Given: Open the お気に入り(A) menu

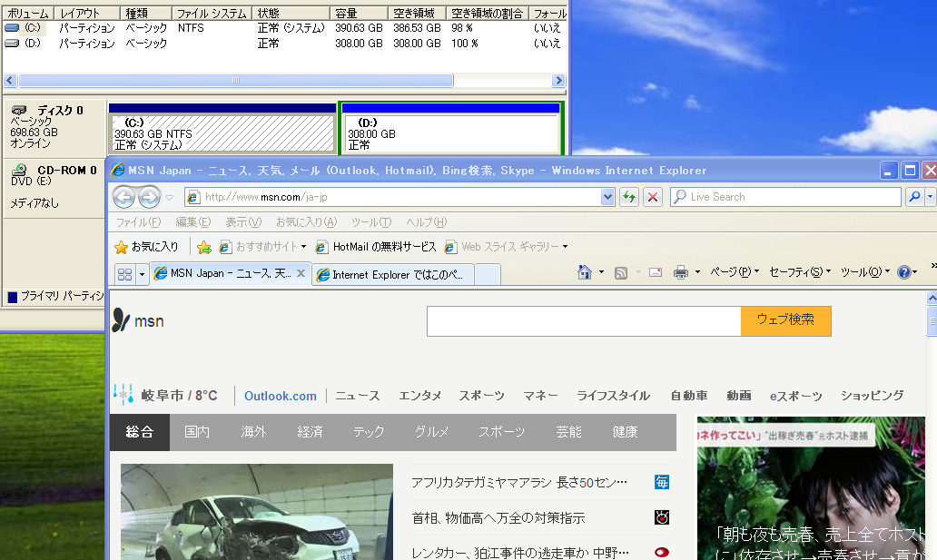Looking at the screenshot, I should 306,222.
